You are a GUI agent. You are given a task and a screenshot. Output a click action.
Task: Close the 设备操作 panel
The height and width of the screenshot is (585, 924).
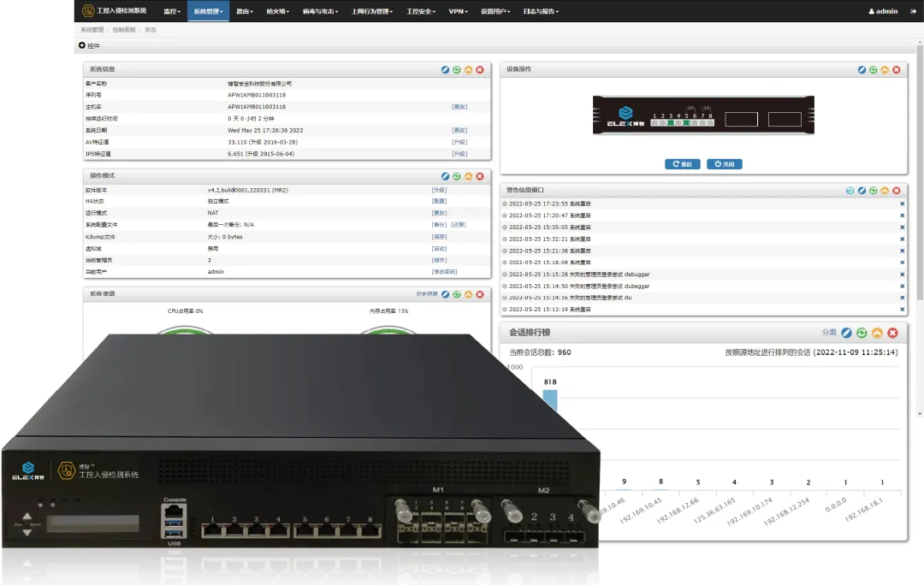[897, 69]
